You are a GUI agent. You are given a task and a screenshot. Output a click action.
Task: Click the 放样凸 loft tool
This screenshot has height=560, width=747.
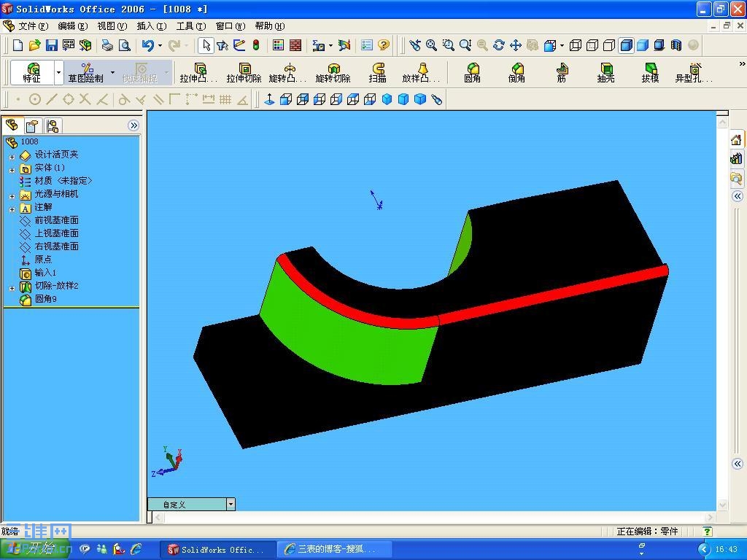(x=421, y=73)
